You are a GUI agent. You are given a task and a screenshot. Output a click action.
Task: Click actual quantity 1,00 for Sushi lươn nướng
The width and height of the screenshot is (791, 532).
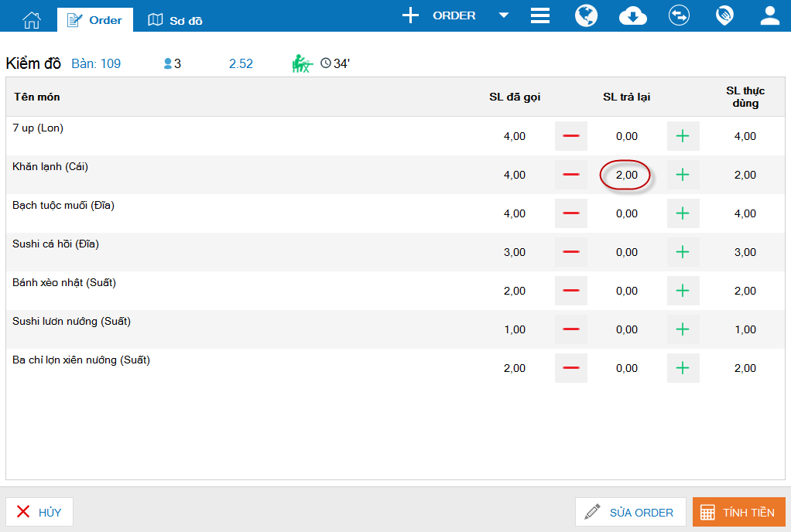[745, 329]
